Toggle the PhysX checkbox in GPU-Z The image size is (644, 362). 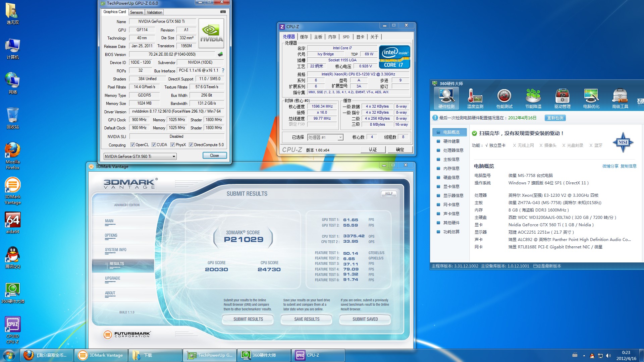click(x=172, y=145)
